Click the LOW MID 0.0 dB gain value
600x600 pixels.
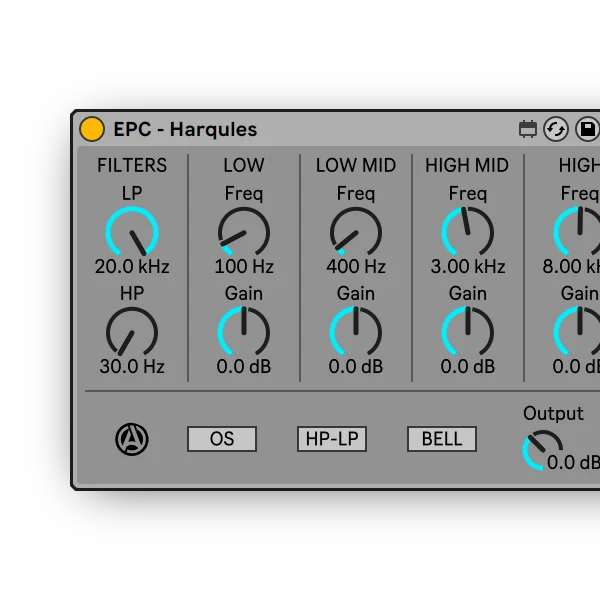[356, 367]
